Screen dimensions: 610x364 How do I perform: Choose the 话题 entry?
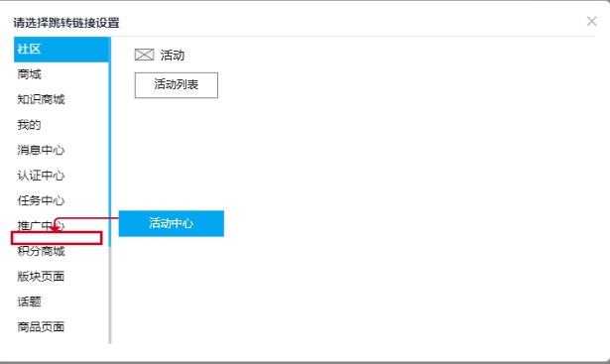point(29,302)
